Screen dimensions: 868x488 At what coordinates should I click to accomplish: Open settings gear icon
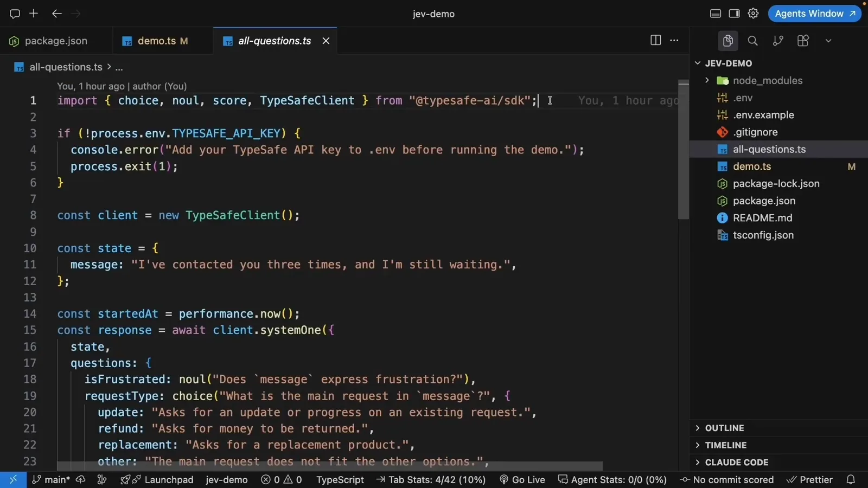pos(753,14)
